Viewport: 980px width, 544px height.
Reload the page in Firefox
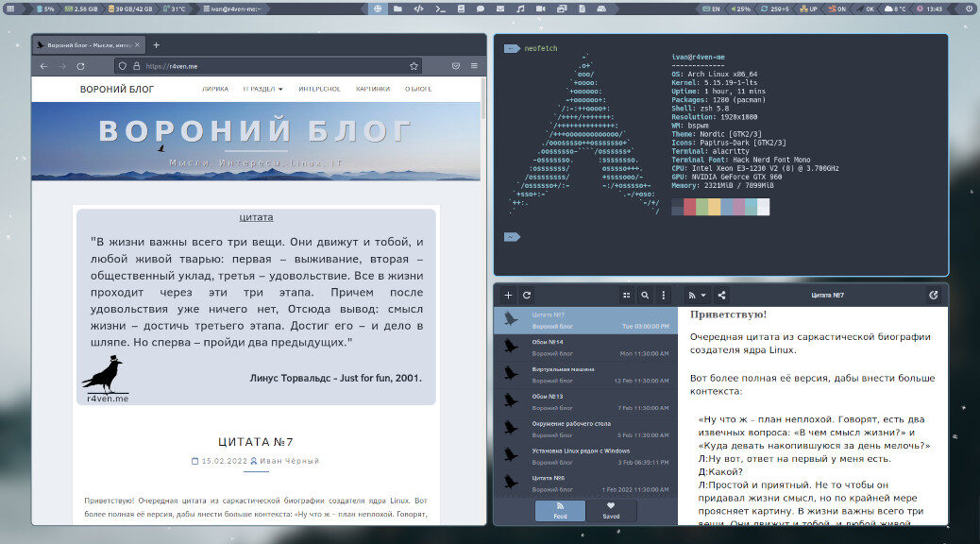80,66
